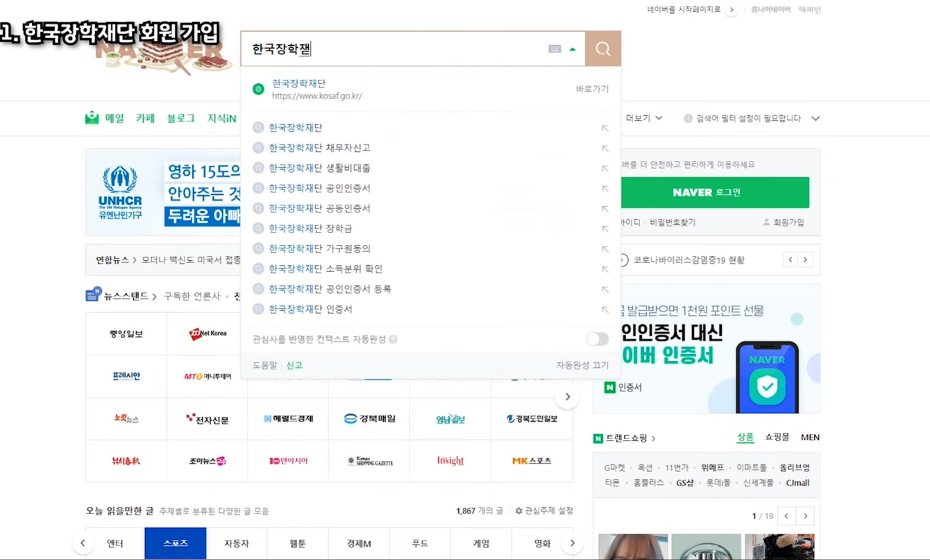
Task: Select the 엔터 topic tab
Action: point(115,543)
